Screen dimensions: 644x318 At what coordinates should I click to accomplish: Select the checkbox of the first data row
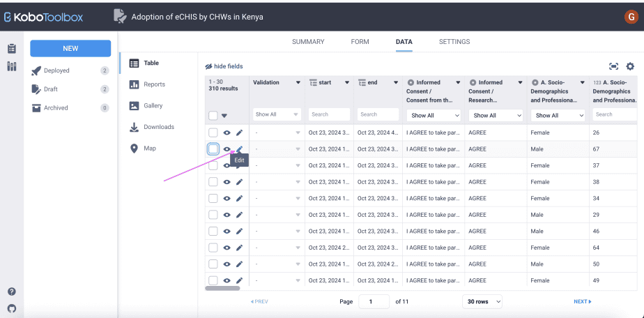pyautogui.click(x=213, y=132)
